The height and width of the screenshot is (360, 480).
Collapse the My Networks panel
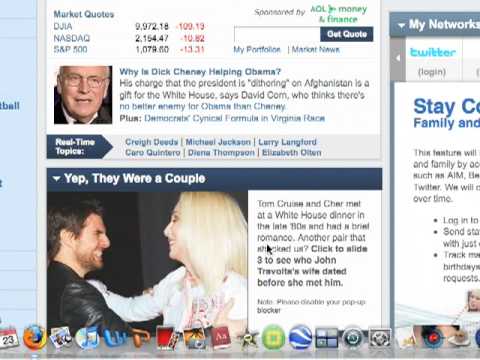click(x=401, y=25)
